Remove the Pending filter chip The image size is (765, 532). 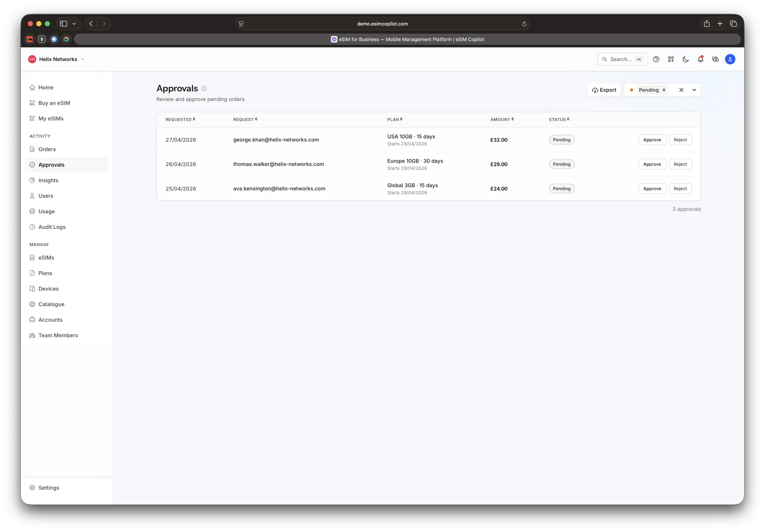[x=664, y=90]
